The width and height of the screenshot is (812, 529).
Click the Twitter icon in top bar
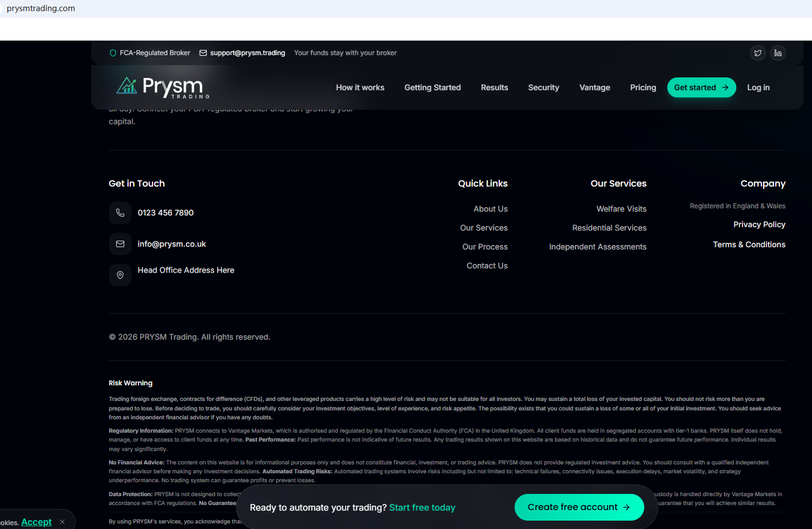coord(757,53)
